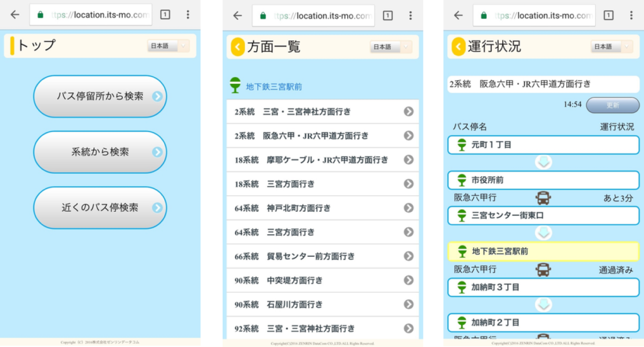This screenshot has width=644, height=347.
Task: Tap yellow back icon beside 運行状況
Action: coord(458,47)
